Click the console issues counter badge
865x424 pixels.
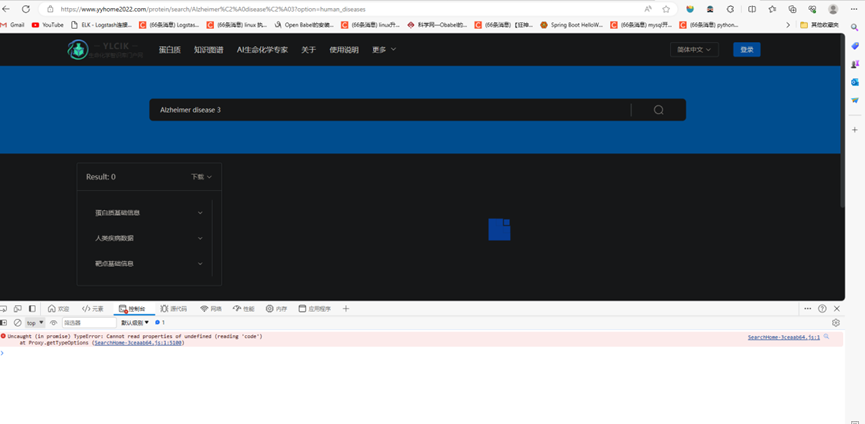coord(160,323)
